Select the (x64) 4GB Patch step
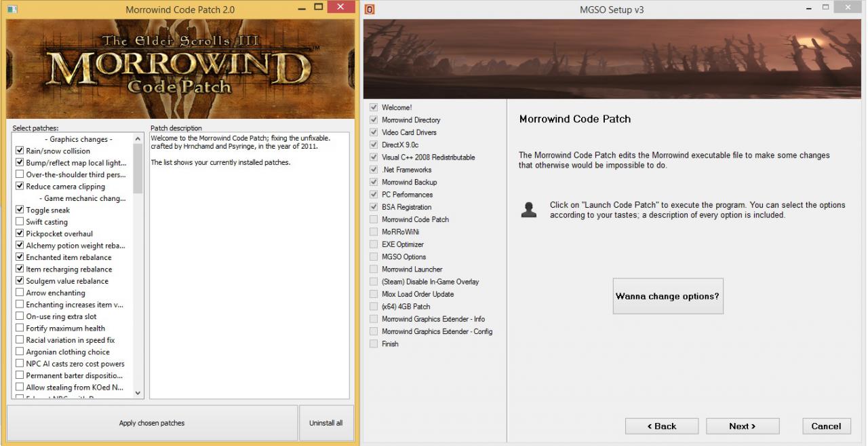Image resolution: width=868 pixels, height=446 pixels. [400, 307]
